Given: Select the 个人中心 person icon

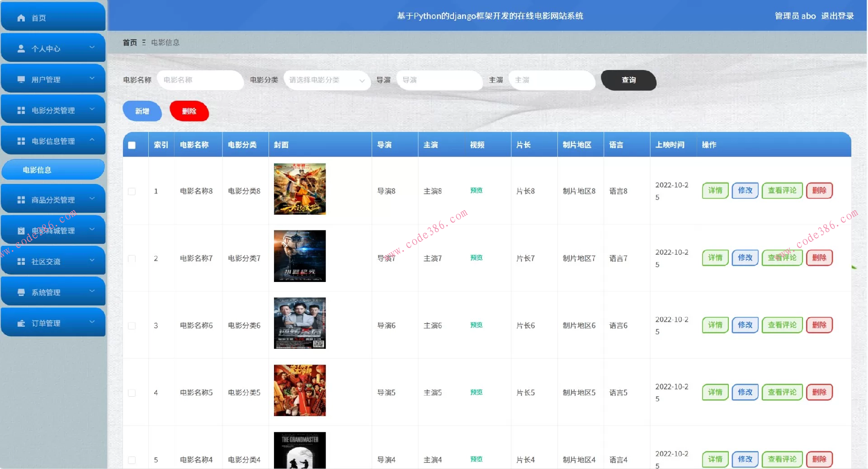Looking at the screenshot, I should (20, 48).
